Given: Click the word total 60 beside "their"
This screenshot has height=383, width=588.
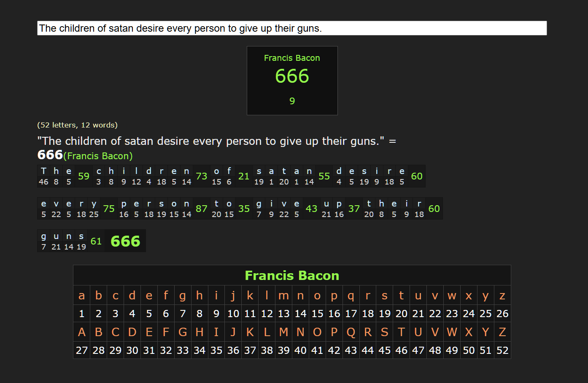Looking at the screenshot, I should 434,209.
